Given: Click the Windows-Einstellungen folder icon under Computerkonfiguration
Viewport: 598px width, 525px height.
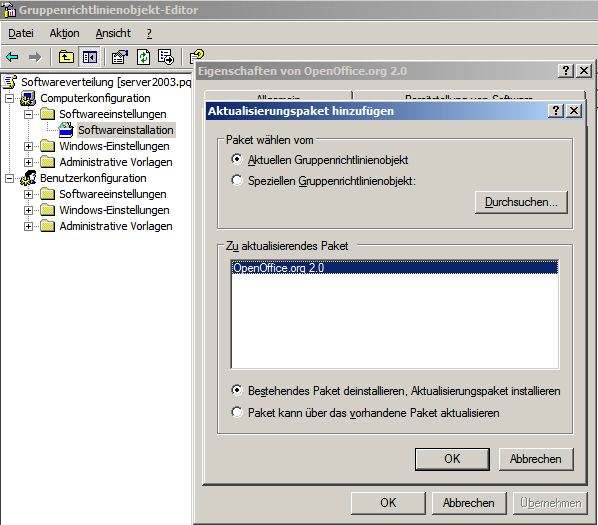Looking at the screenshot, I should pyautogui.click(x=47, y=146).
